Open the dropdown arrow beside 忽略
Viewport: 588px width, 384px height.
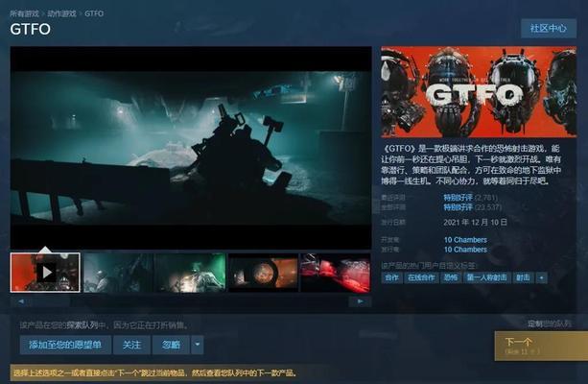[198, 345]
